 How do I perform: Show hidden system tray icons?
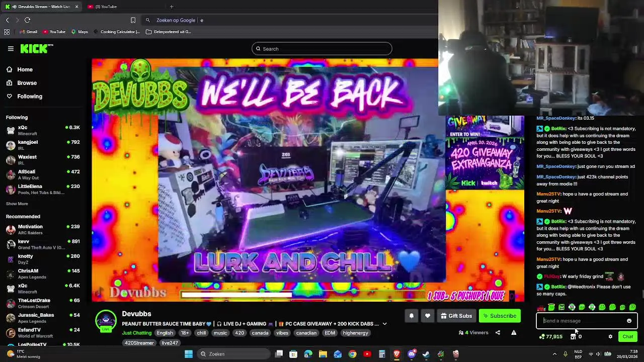tap(554, 354)
